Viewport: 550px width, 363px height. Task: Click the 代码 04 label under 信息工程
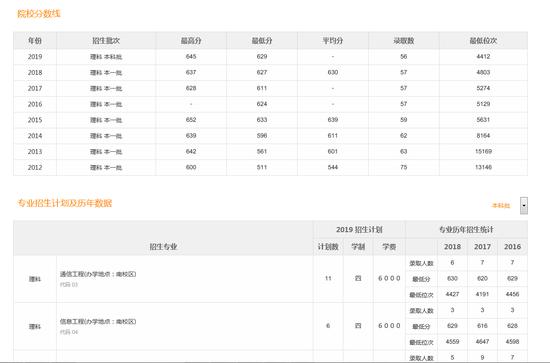point(69,332)
